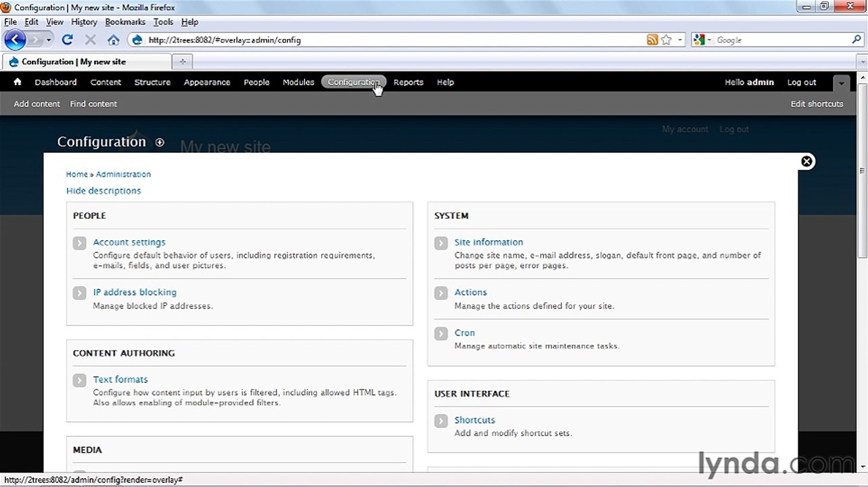This screenshot has height=487, width=868.
Task: Close the overlay with the X button
Action: 806,161
